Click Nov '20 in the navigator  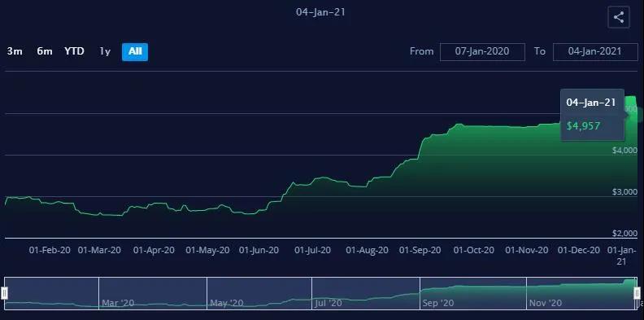(546, 303)
